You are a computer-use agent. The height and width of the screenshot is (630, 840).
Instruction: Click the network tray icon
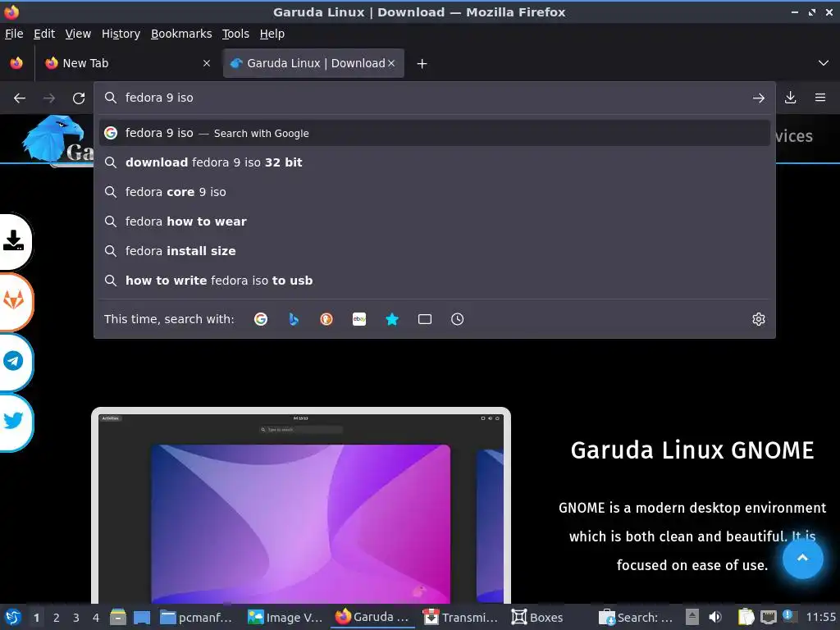point(769,617)
